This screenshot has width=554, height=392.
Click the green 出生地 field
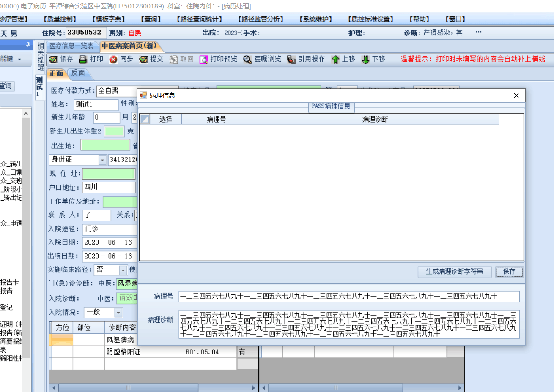(105, 145)
